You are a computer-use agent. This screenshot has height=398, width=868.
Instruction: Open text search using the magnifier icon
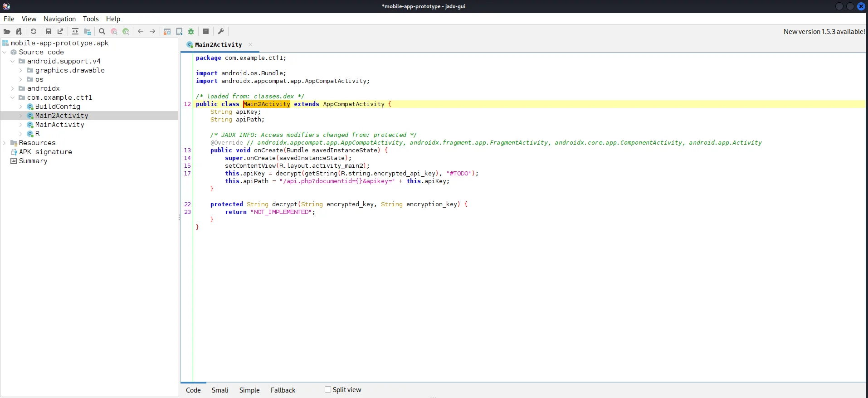coord(102,31)
